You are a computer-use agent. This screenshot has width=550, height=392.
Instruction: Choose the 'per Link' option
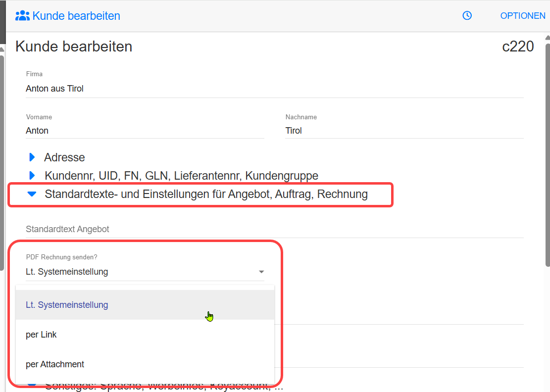[41, 335]
